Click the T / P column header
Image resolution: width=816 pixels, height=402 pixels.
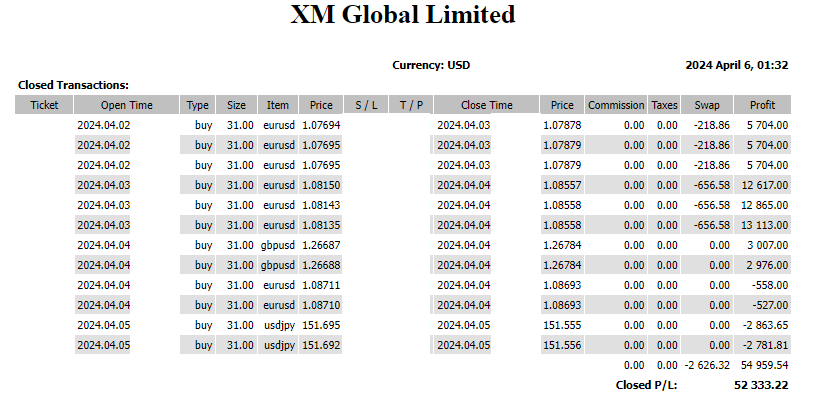411,105
